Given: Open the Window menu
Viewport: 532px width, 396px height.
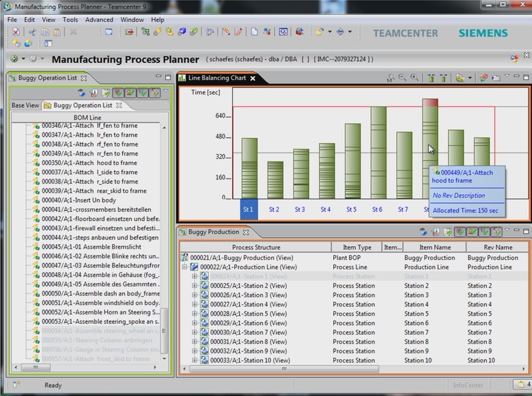Looking at the screenshot, I should tap(132, 20).
